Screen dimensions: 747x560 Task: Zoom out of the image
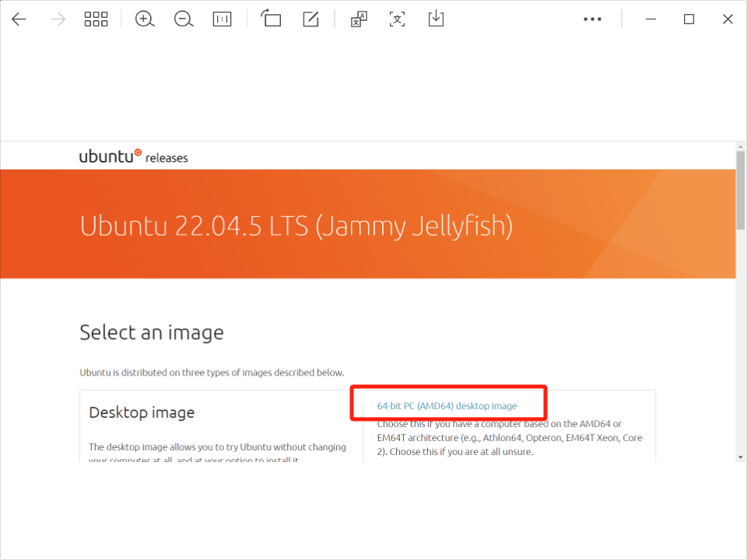pyautogui.click(x=184, y=19)
